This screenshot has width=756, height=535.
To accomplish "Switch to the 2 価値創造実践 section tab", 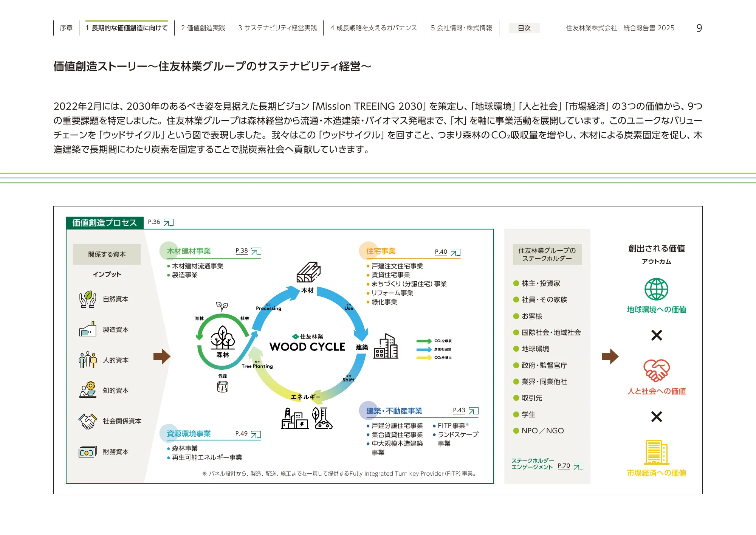I will click(203, 28).
